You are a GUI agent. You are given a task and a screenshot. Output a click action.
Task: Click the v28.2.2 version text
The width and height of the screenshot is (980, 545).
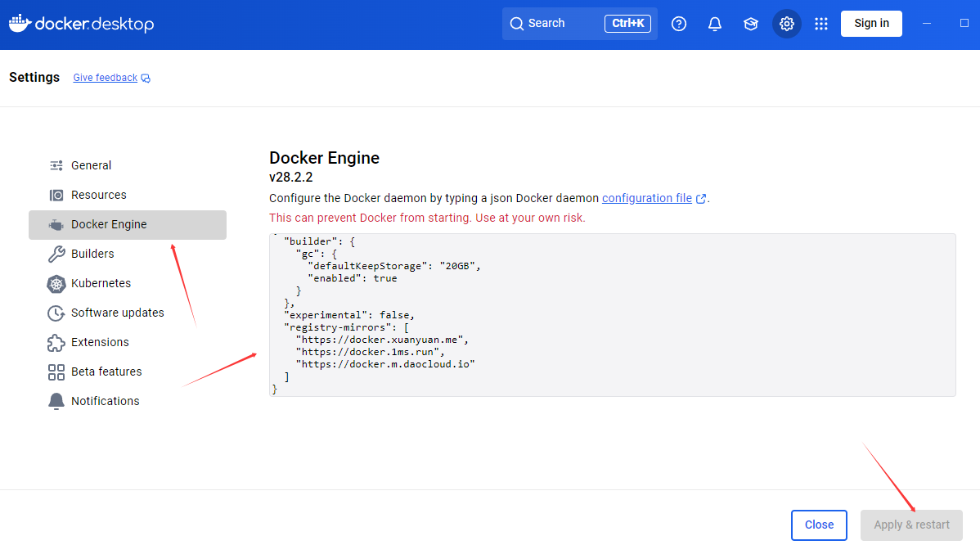click(290, 178)
